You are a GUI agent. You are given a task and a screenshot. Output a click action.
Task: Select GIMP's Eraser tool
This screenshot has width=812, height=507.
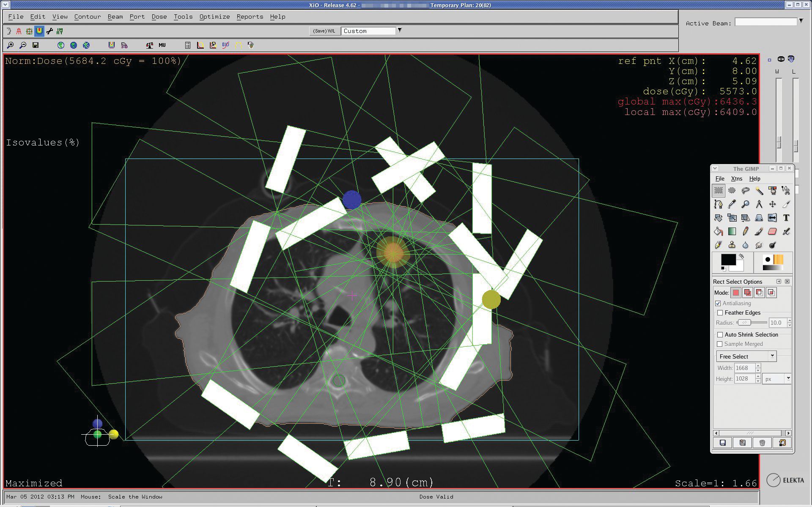coord(773,231)
